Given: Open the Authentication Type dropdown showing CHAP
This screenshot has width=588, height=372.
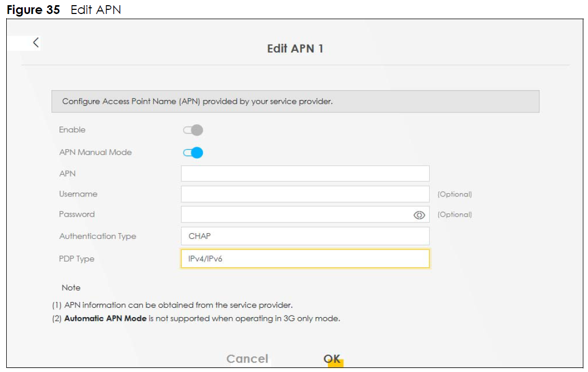Looking at the screenshot, I should tap(305, 236).
